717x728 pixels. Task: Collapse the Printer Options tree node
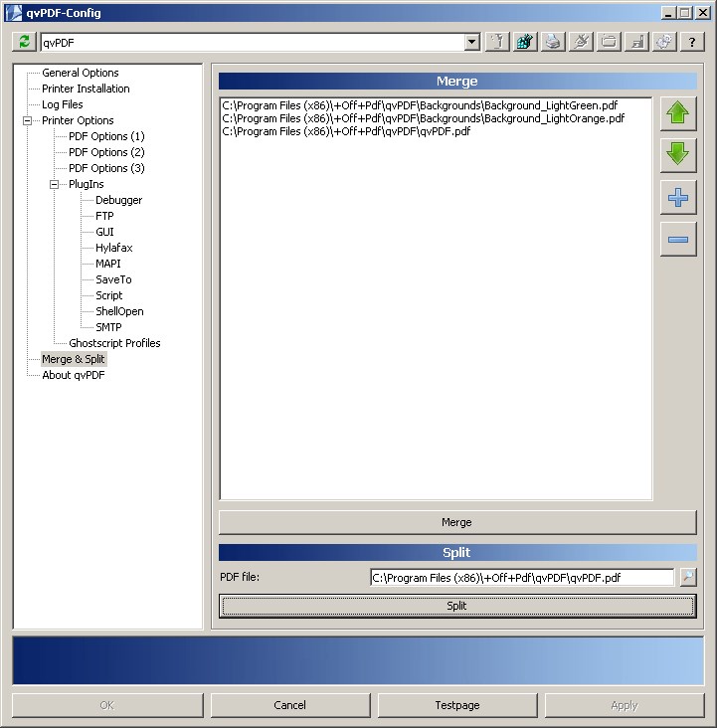(28, 120)
